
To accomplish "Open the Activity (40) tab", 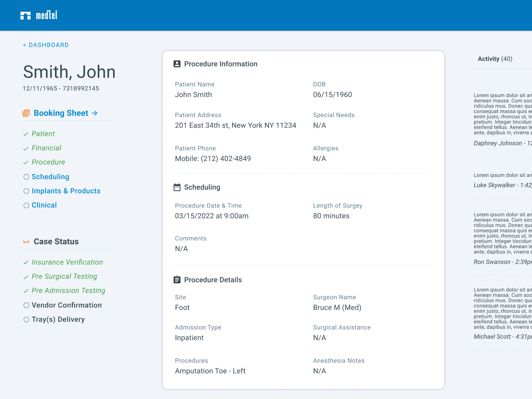I will (x=495, y=59).
